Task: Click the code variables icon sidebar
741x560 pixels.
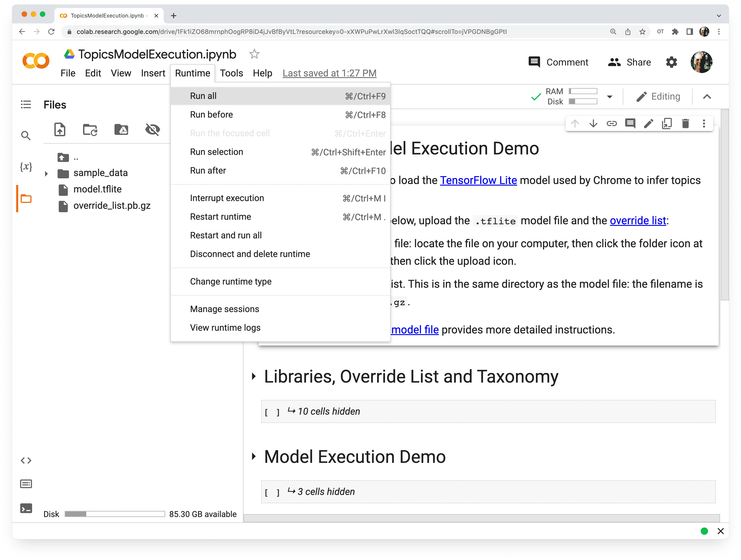Action: 26,166
